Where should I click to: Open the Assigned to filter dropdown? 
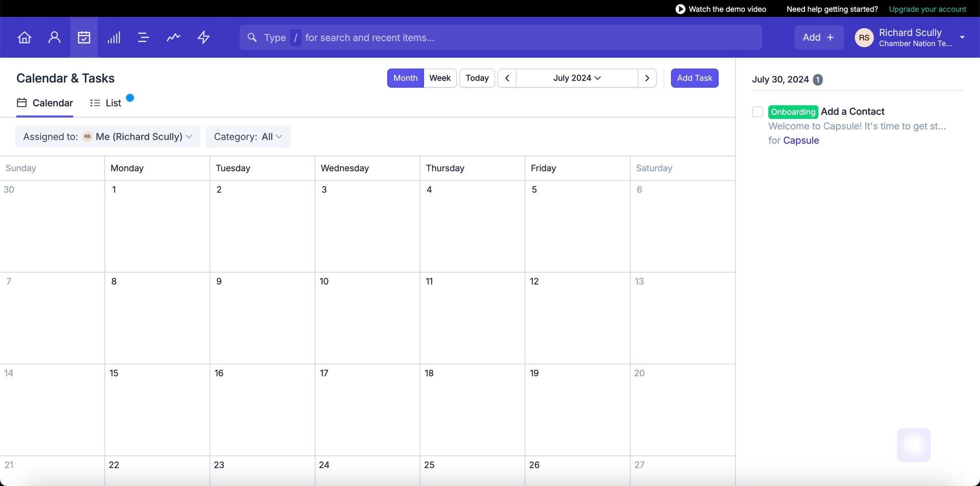(108, 137)
